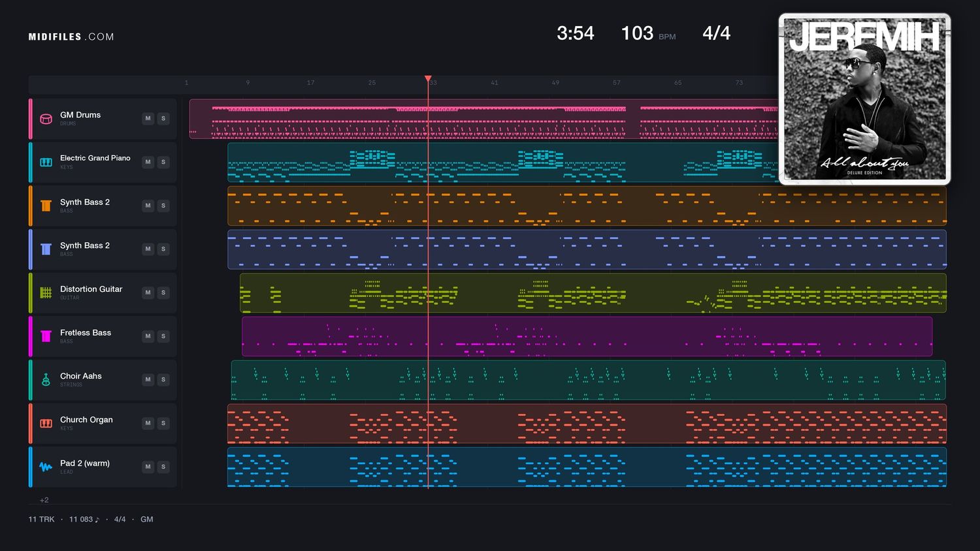980x551 pixels.
Task: Click the "GM" label in the footer
Action: (x=147, y=520)
